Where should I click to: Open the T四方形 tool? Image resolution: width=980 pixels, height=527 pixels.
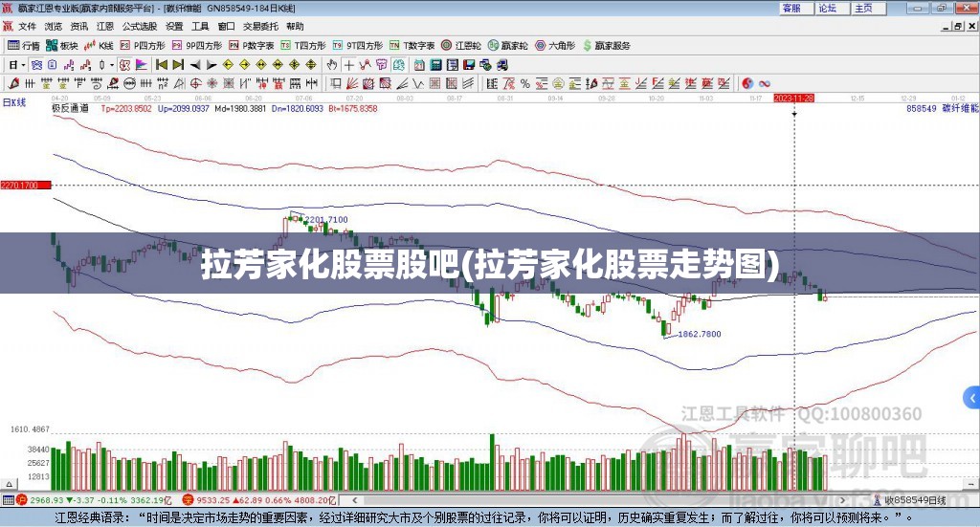[303, 46]
